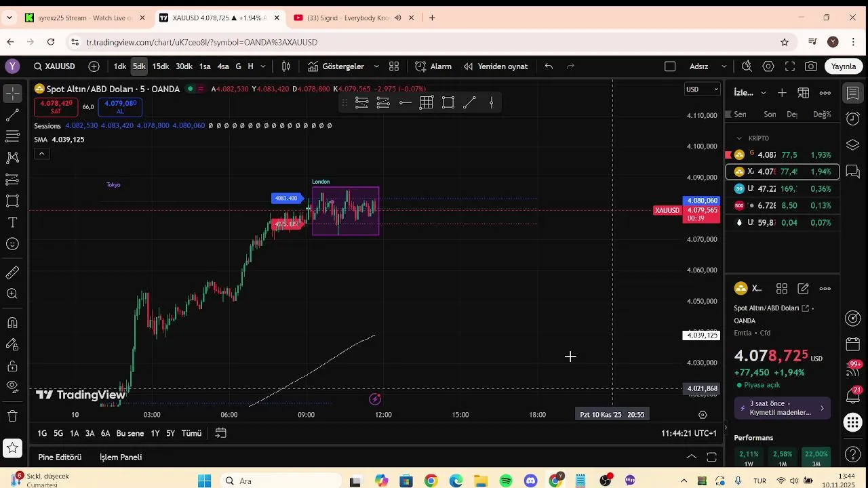Open the alerts clock panel
The image size is (868, 488).
[x=853, y=119]
